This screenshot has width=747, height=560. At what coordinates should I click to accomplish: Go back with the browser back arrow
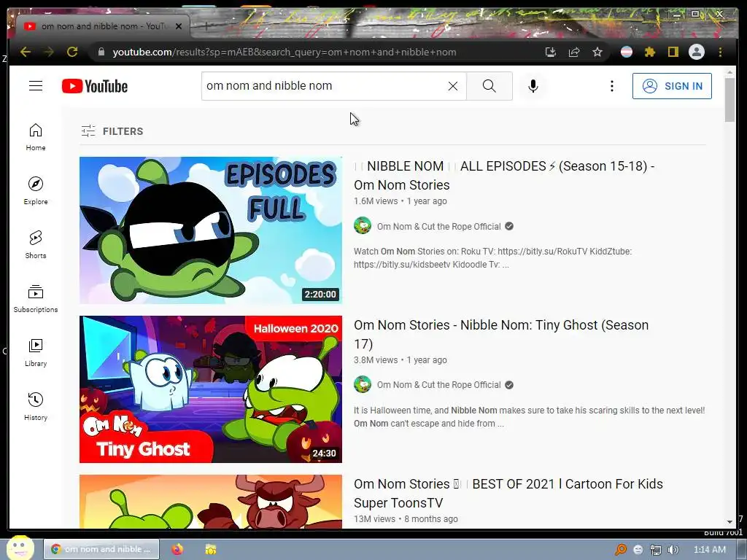[26, 52]
